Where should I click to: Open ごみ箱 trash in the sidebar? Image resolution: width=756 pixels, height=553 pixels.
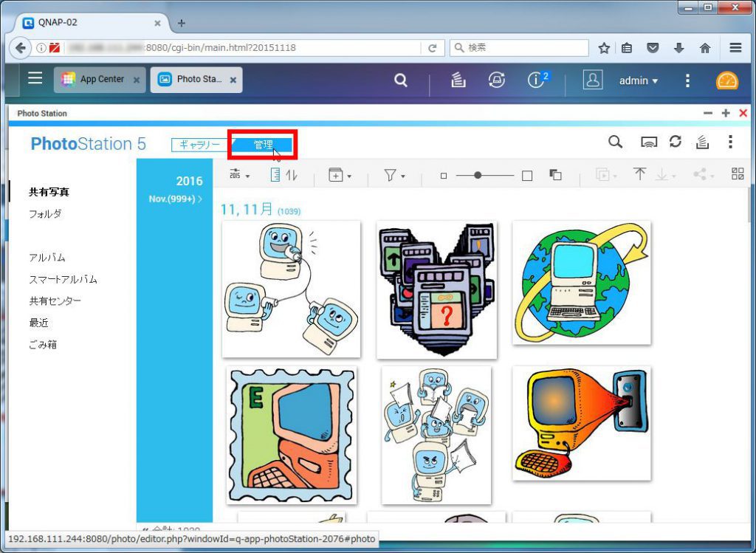pos(43,344)
